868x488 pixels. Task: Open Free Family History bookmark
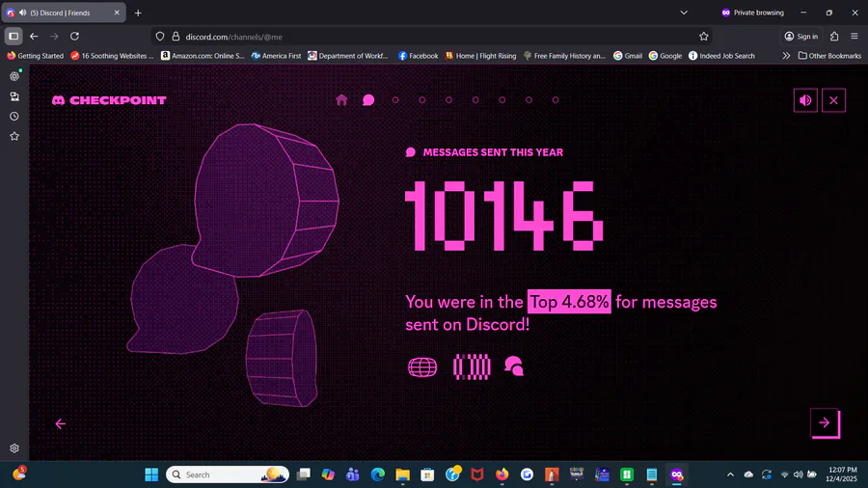pyautogui.click(x=564, y=56)
